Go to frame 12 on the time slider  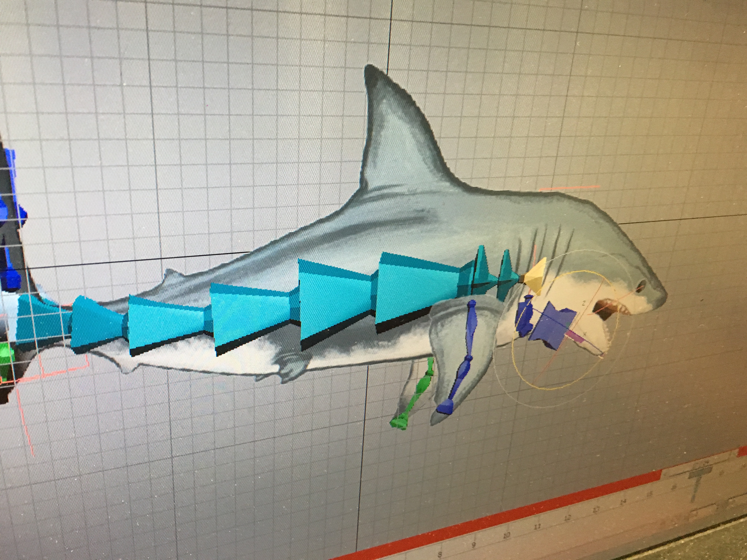click(x=568, y=517)
